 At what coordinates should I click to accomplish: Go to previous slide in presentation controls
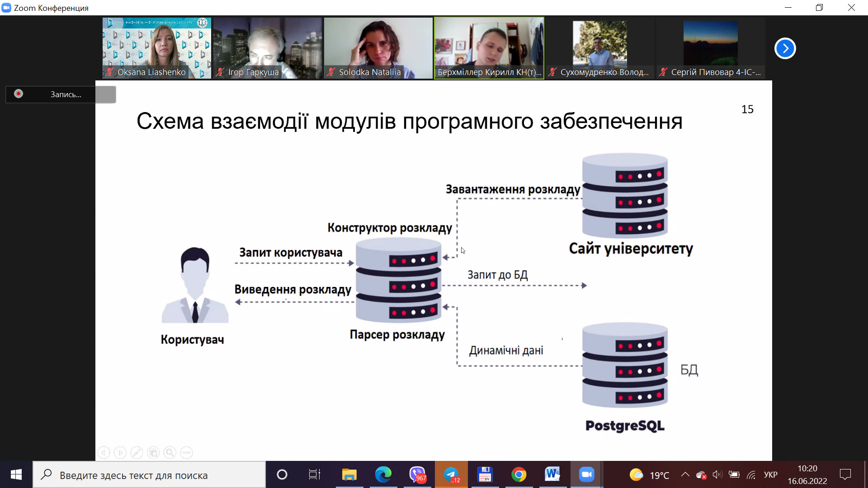tap(104, 452)
